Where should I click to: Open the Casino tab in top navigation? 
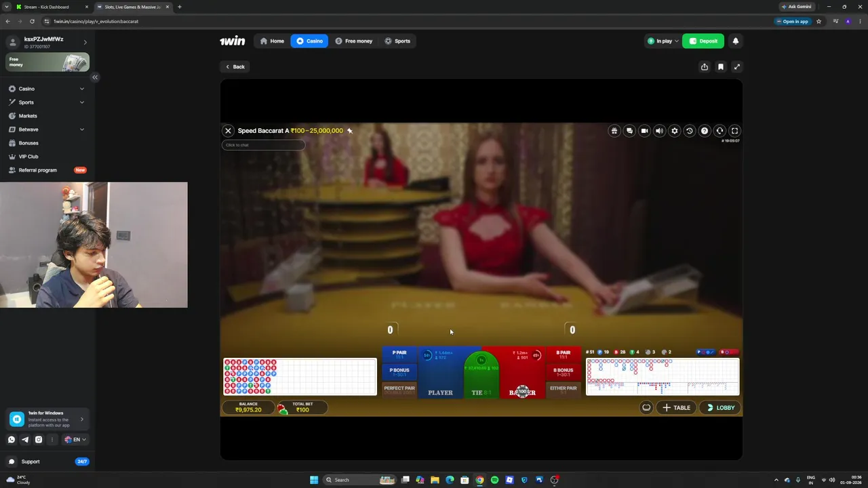pyautogui.click(x=309, y=41)
